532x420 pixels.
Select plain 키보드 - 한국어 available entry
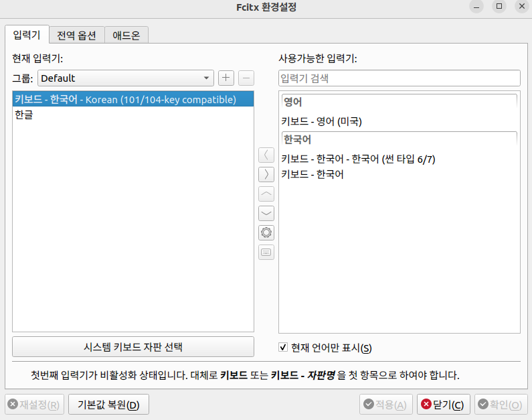tap(400, 174)
